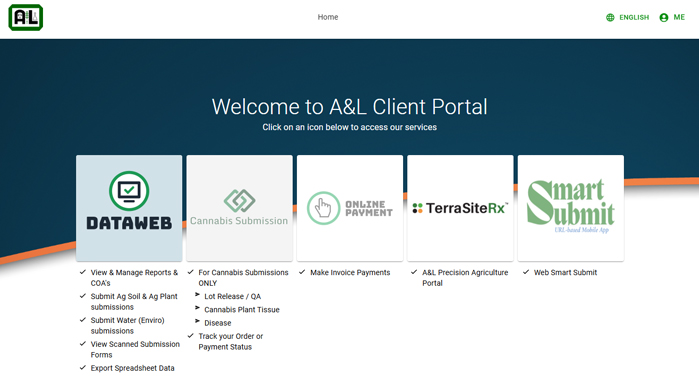Click the TerraSiteRx four-dot logo icon
699x381 pixels.
pos(417,208)
